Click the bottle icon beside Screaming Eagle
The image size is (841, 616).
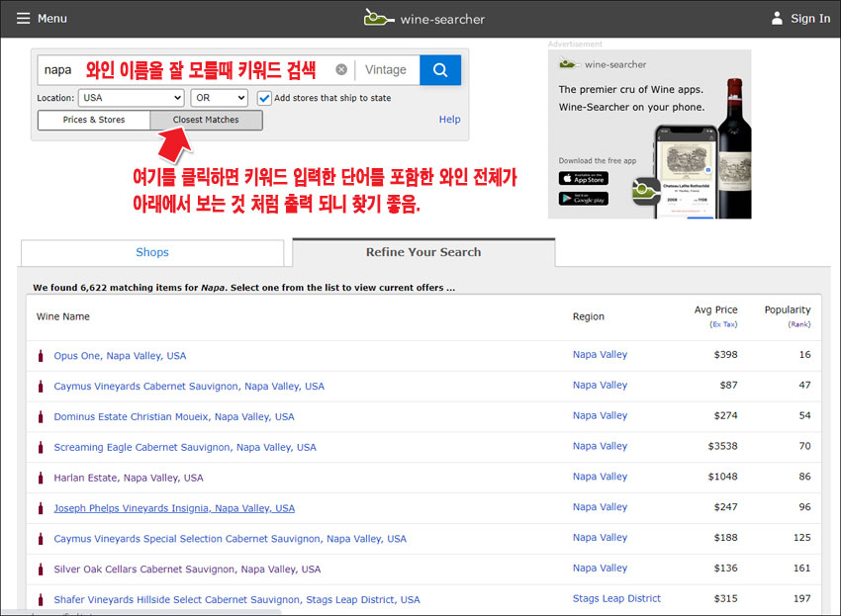click(x=41, y=447)
